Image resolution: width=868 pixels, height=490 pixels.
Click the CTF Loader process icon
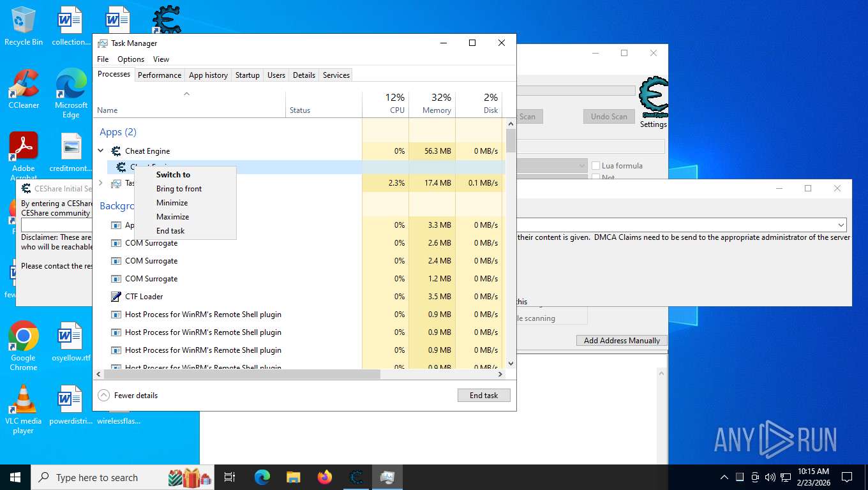[116, 297]
